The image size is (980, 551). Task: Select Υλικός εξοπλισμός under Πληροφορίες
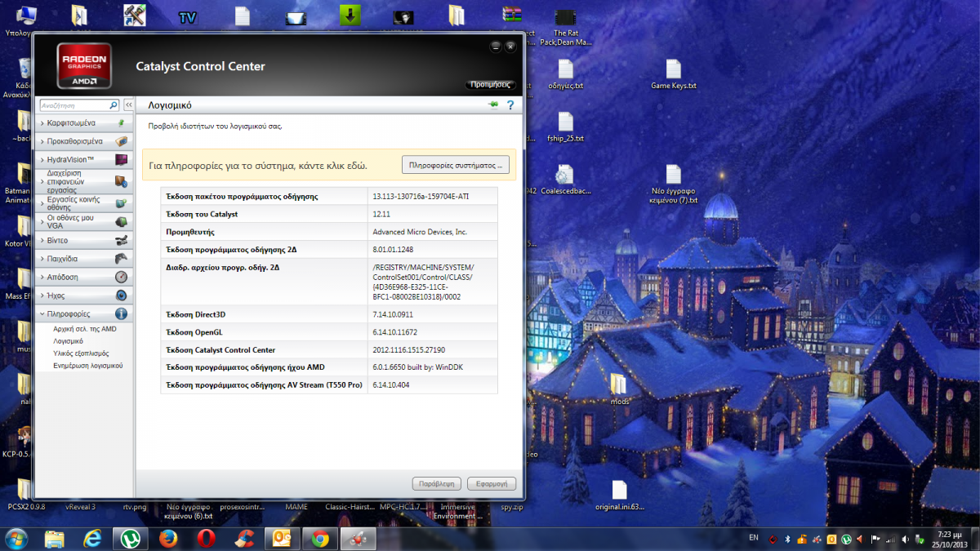coord(81,353)
